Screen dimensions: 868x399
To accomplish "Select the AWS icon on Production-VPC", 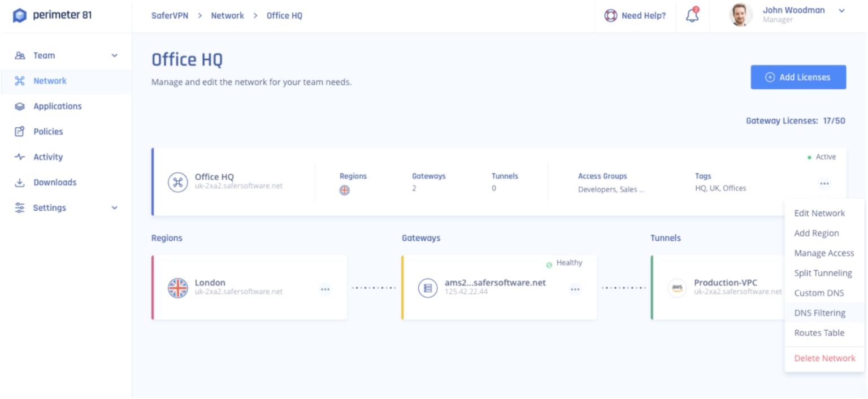I will [x=677, y=288].
